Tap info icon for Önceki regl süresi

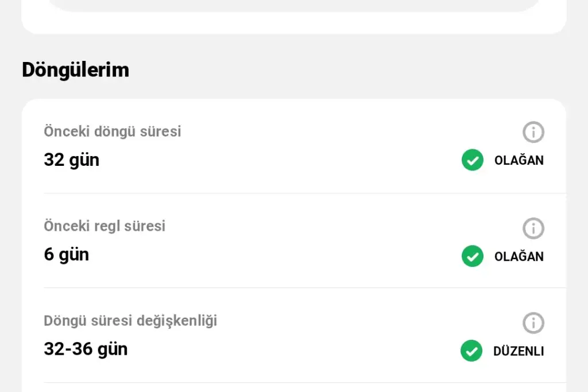point(533,228)
